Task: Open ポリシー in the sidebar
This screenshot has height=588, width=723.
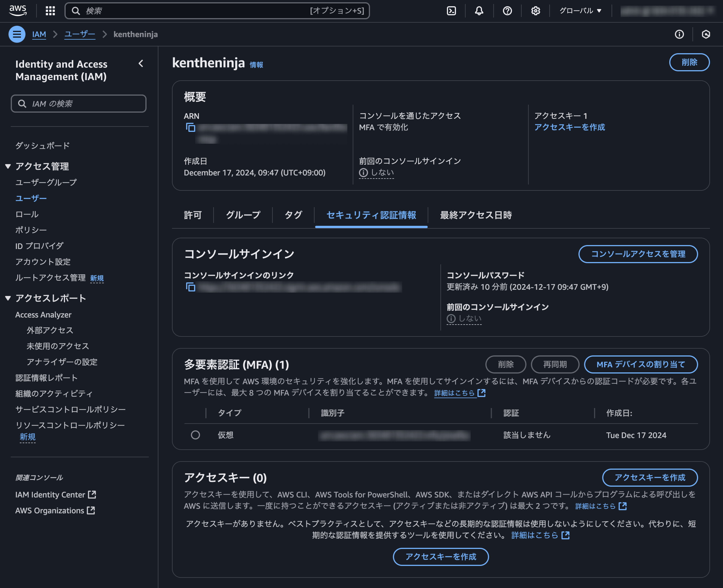Action: [31, 230]
